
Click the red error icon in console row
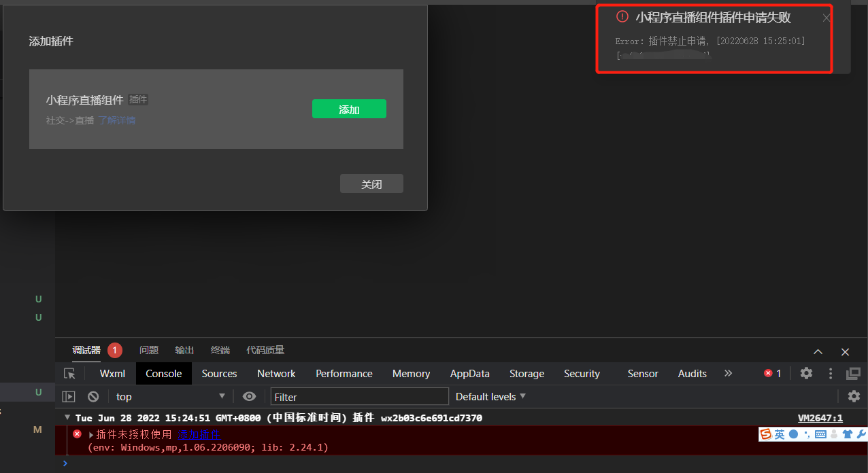[x=77, y=434]
